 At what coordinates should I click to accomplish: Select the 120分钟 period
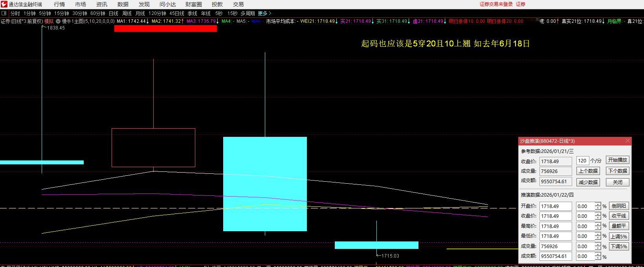pyautogui.click(x=157, y=13)
